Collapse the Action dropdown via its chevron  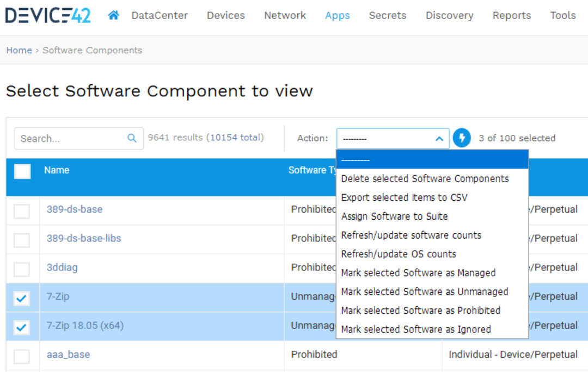(x=439, y=138)
